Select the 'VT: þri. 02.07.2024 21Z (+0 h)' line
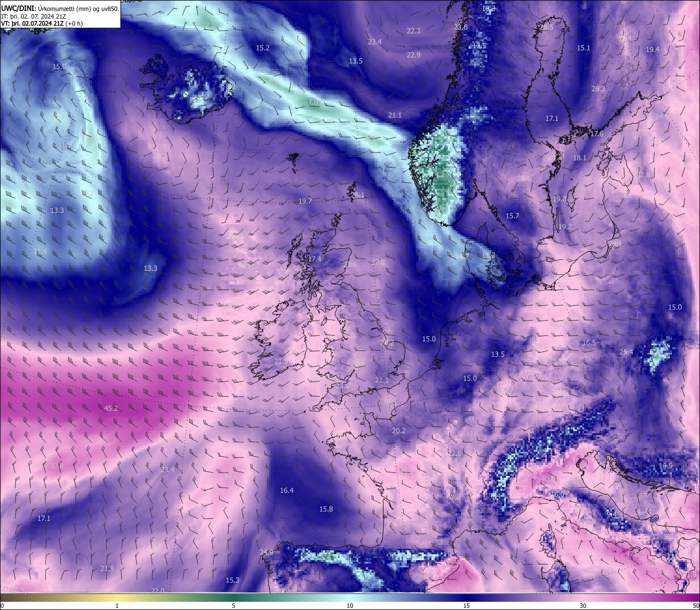This screenshot has height=610, width=700. click(x=42, y=24)
